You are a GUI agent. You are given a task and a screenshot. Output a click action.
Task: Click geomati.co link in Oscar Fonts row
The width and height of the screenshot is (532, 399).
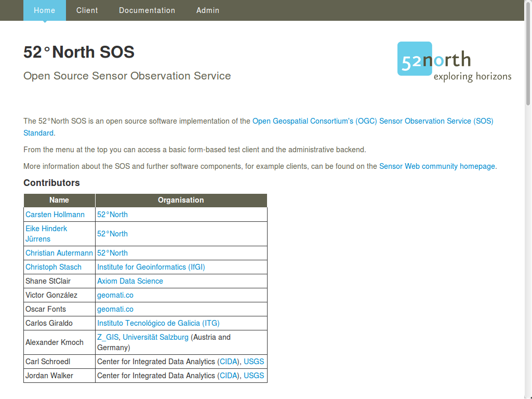coord(115,309)
